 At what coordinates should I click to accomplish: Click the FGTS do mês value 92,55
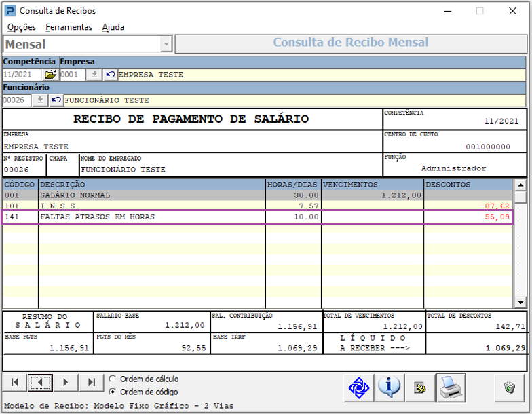pos(193,347)
